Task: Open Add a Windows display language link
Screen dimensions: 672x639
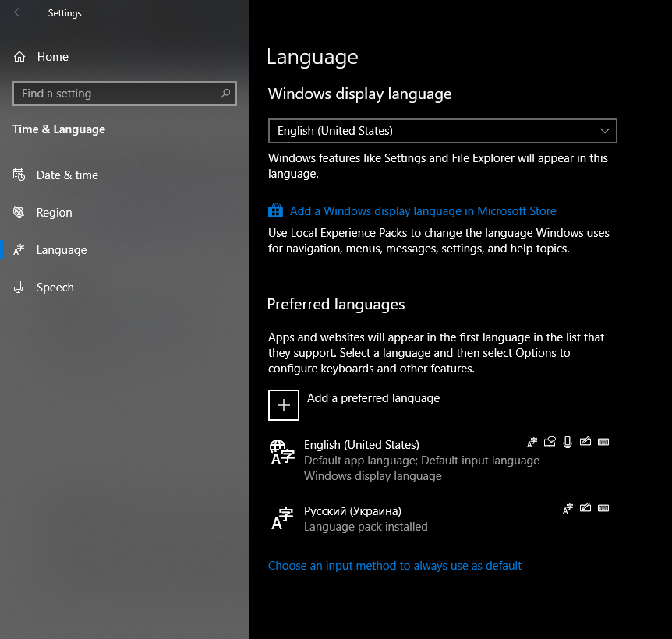Action: (423, 210)
